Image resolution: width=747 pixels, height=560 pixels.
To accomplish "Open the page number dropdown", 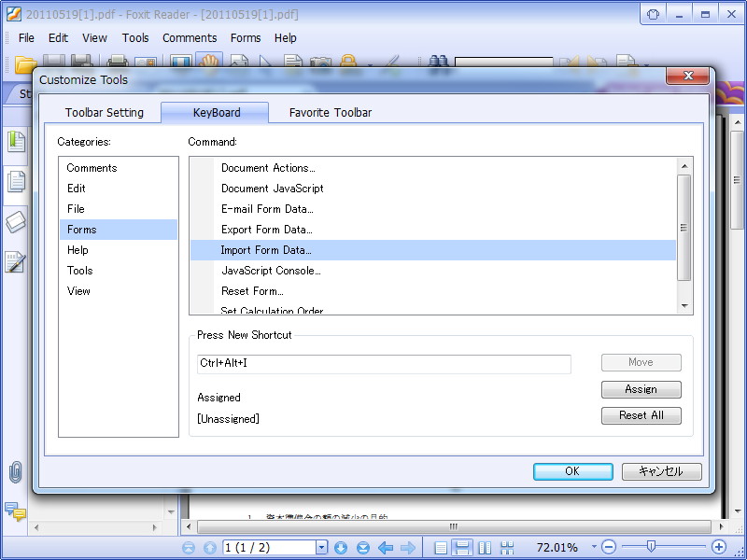I will click(322, 548).
